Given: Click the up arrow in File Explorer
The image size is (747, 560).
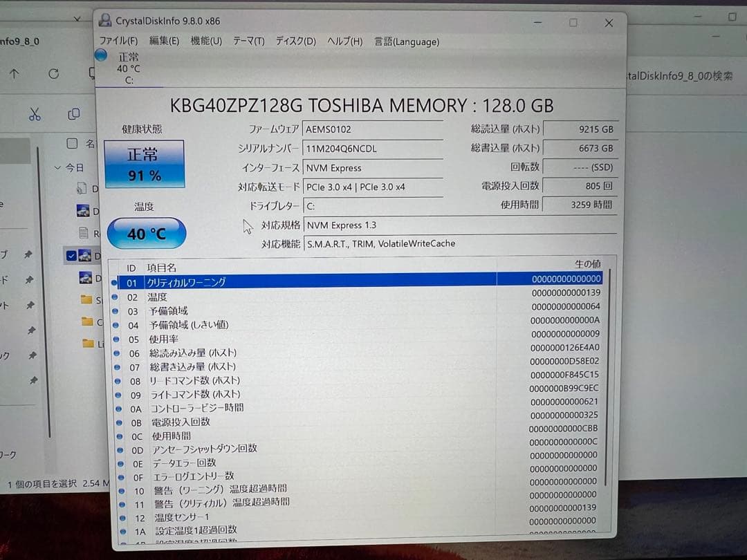Looking at the screenshot, I should point(15,74).
